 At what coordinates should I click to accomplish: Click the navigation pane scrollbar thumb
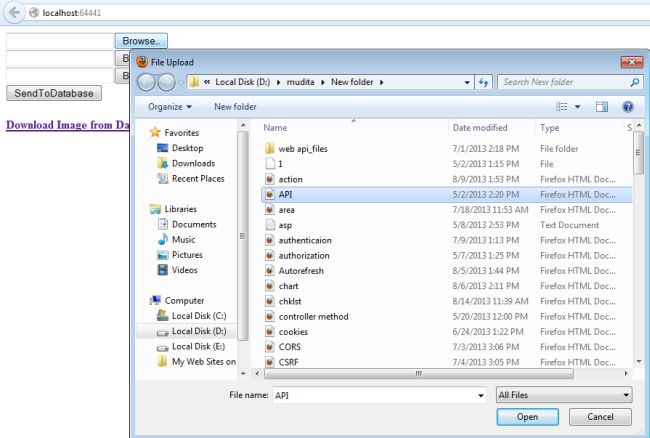[243, 235]
